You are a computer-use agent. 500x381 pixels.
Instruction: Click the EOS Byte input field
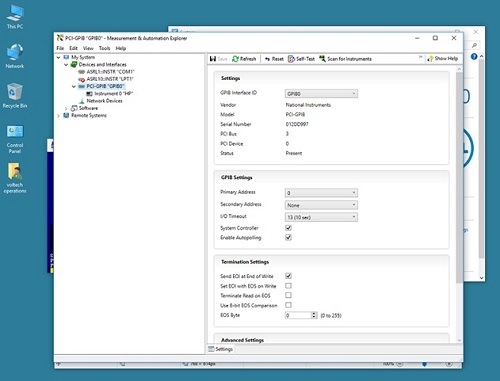(x=298, y=315)
